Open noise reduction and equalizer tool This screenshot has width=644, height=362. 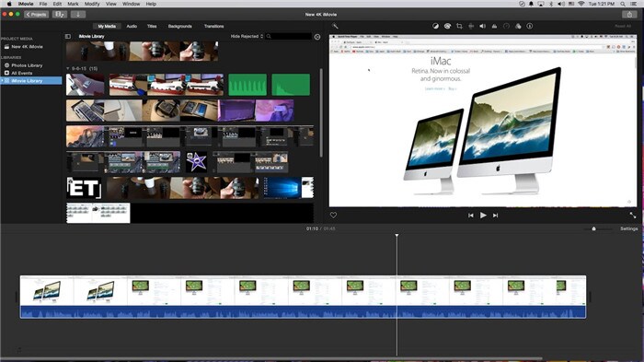495,26
